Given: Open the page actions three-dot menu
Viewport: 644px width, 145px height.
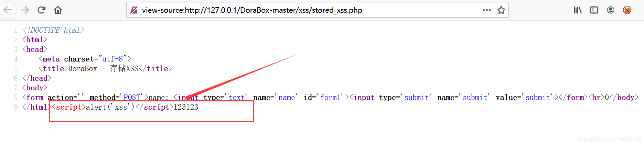Looking at the screenshot, I should 486,10.
